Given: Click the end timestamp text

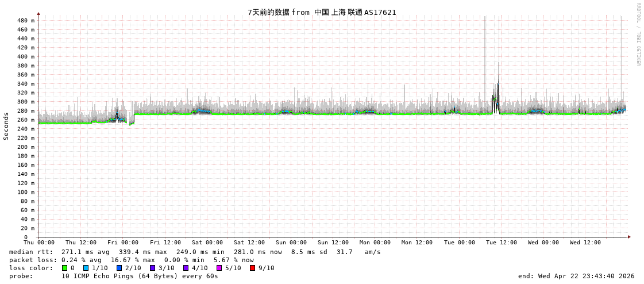Looking at the screenshot, I should pyautogui.click(x=576, y=276).
